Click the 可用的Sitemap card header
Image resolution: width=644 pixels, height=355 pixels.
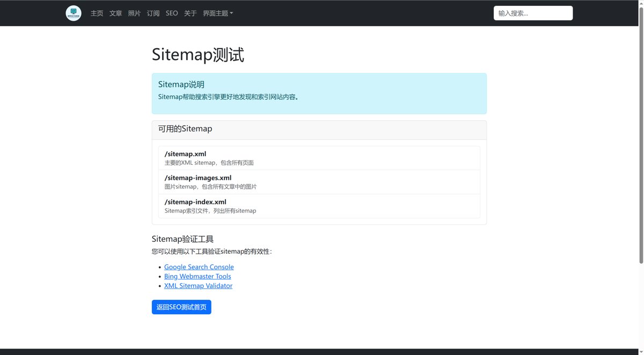point(319,130)
